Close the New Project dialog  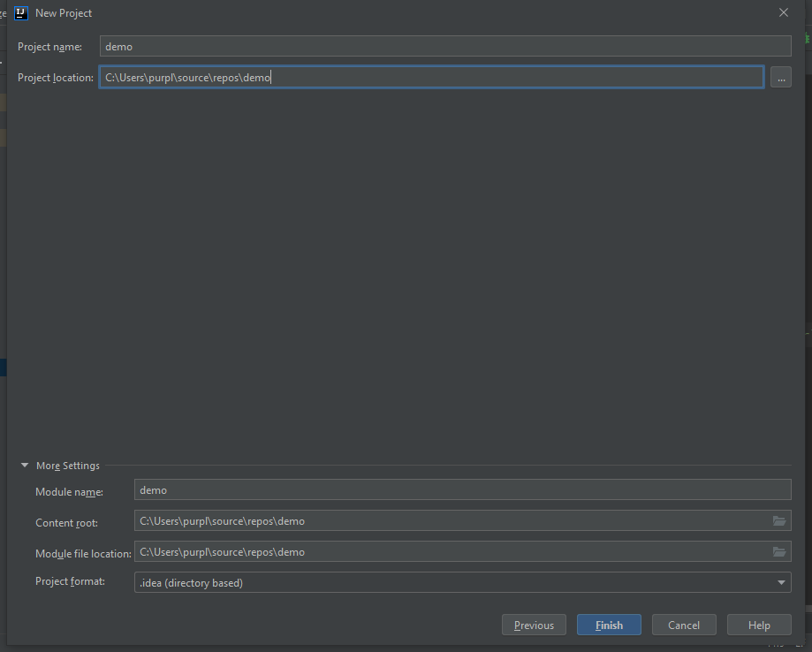click(x=783, y=13)
